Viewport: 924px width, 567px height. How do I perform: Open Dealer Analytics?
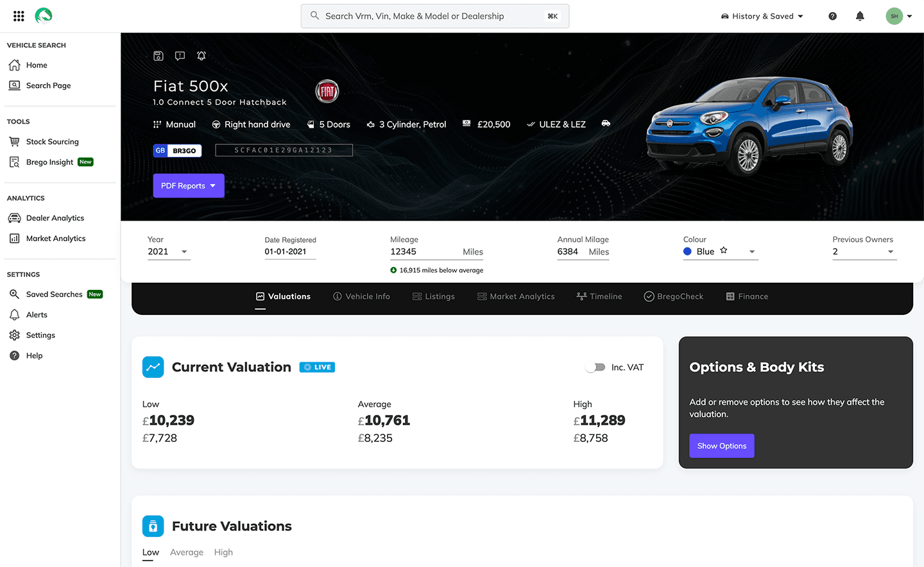[x=55, y=217]
